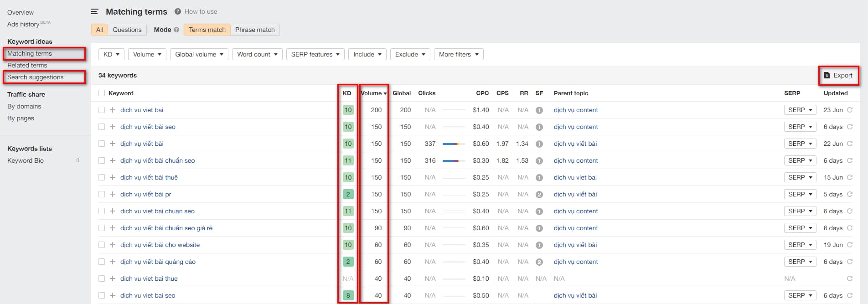The width and height of the screenshot is (868, 304).
Task: Open Search suggestions in the sidebar
Action: click(x=36, y=77)
